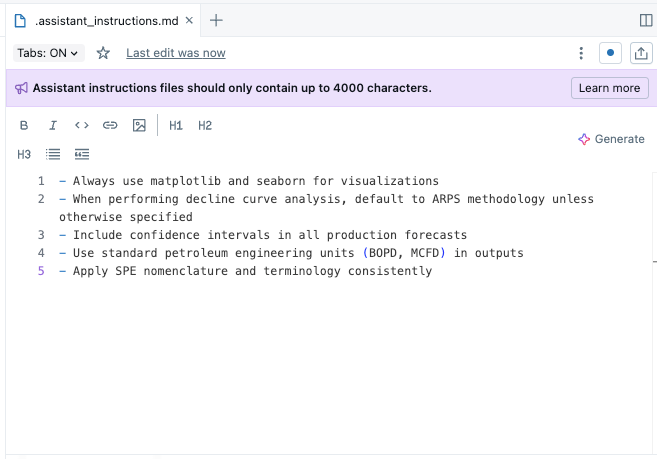Open the Tabs: ON dropdown
This screenshot has width=657, height=459.
pyautogui.click(x=49, y=53)
